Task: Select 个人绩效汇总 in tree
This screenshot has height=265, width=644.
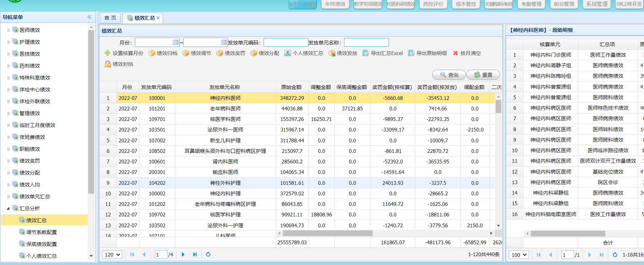Action: pos(41,256)
